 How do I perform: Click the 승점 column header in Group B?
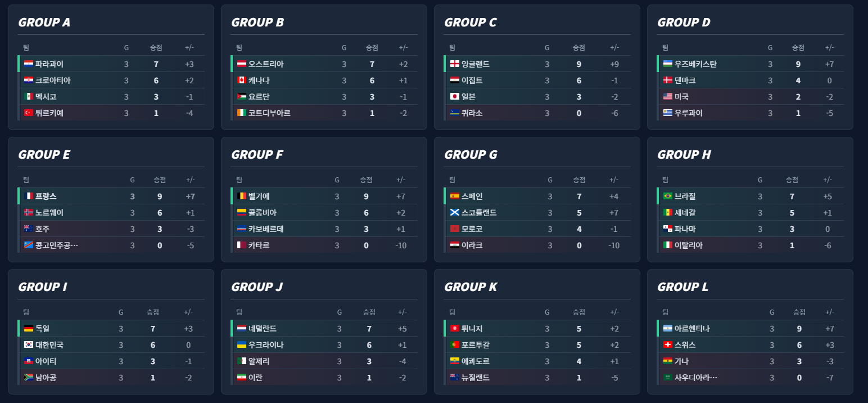[372, 48]
